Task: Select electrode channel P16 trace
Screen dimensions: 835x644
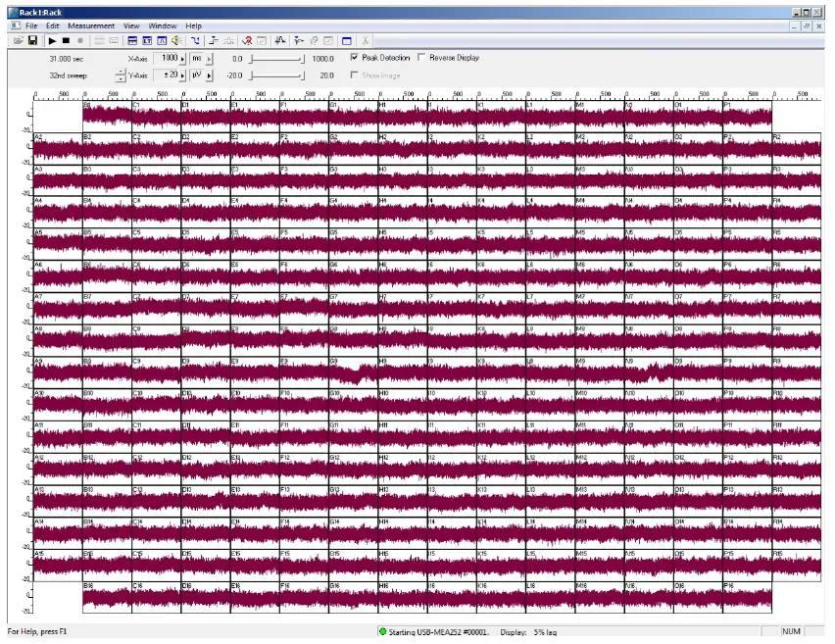Action: 748,597
